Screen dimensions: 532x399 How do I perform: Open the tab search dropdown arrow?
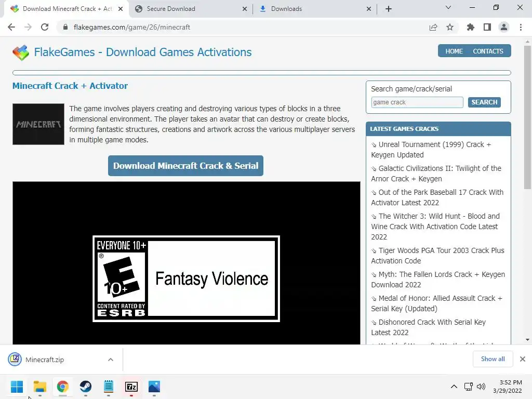pyautogui.click(x=448, y=7)
